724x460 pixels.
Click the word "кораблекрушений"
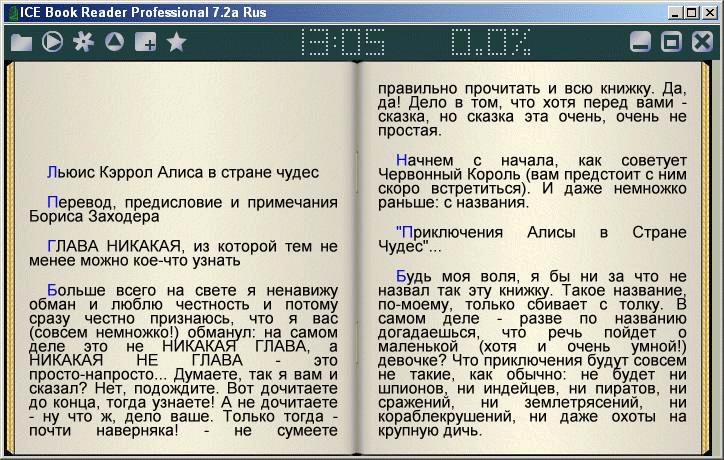(x=446, y=417)
